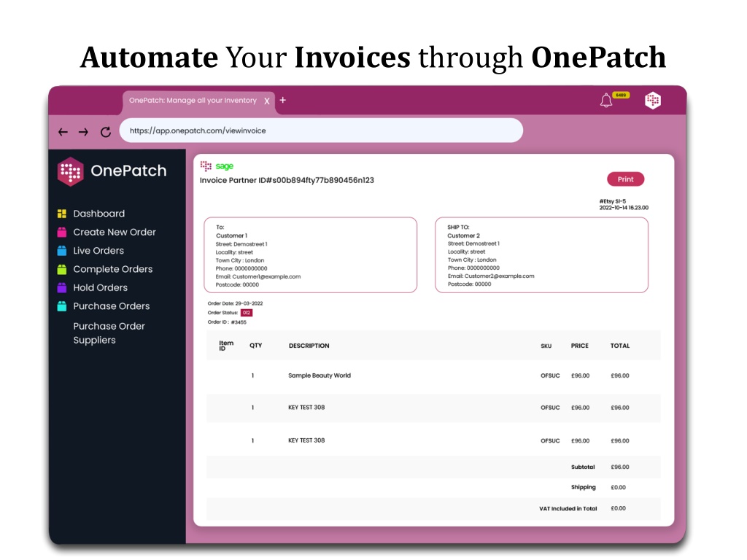
Task: Click the Live Orders blue box icon
Action: pyautogui.click(x=62, y=251)
